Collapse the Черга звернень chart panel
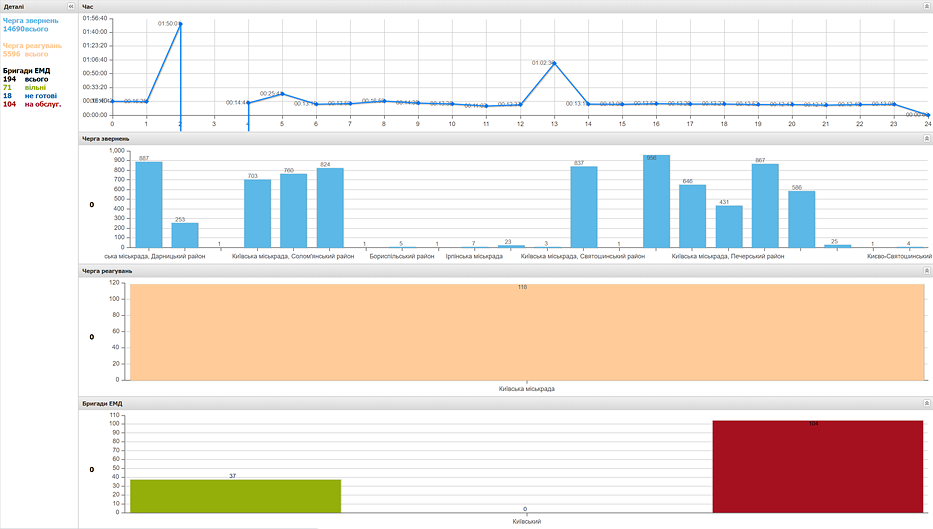Screen dimensions: 933x529 (926, 139)
